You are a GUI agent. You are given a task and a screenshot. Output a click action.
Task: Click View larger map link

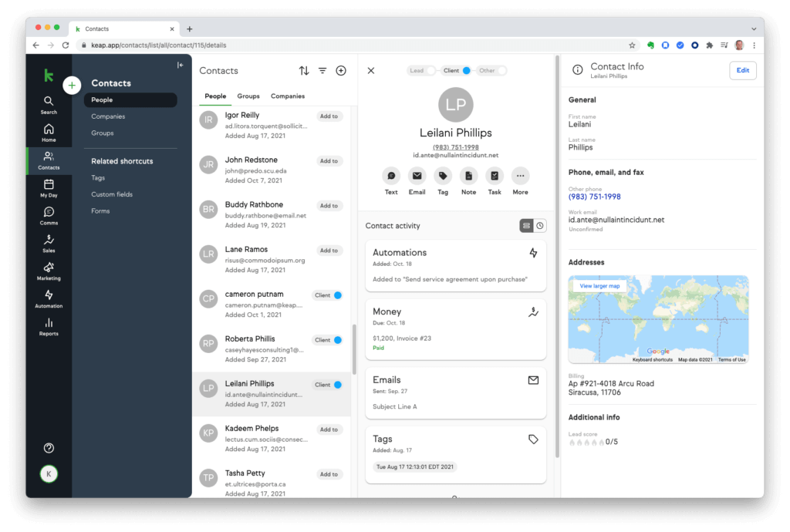pos(599,286)
